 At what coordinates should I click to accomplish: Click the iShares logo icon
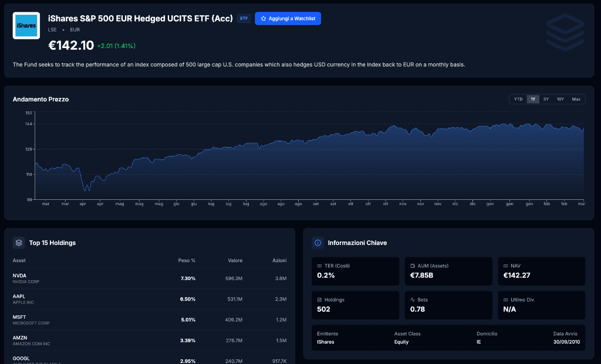click(26, 26)
